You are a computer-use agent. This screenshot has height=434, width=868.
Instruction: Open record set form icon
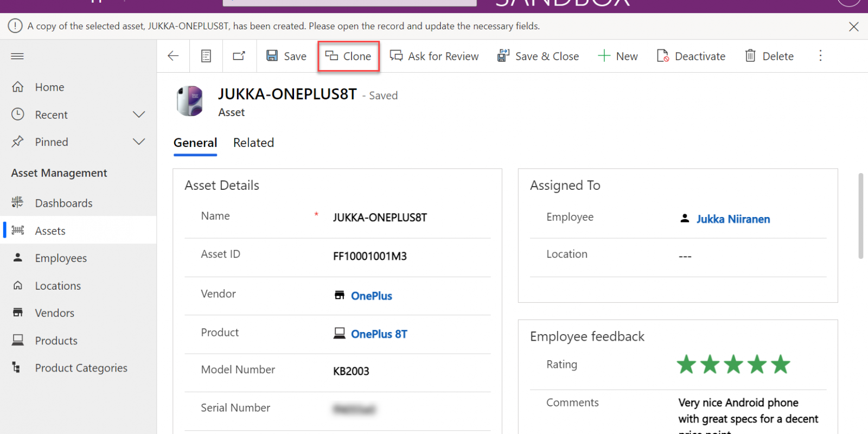pos(206,56)
